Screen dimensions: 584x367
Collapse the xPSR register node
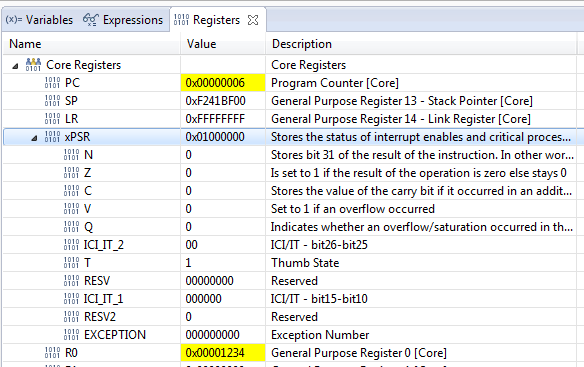(34, 138)
